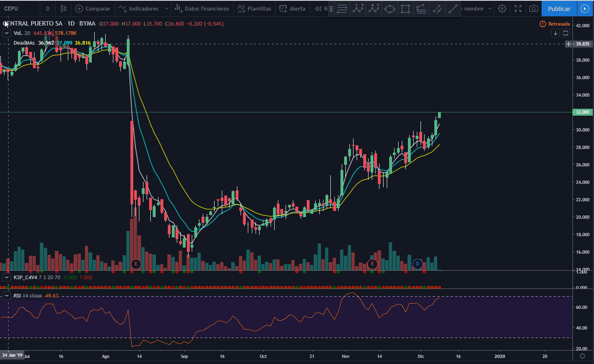Click the dividend D marker near Dic

[418, 264]
